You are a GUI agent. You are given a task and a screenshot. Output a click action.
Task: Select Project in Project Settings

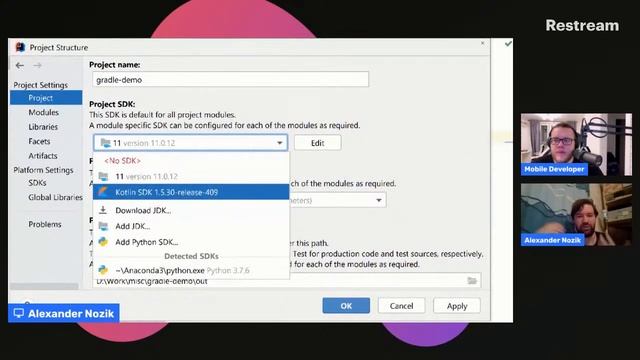(x=46, y=98)
